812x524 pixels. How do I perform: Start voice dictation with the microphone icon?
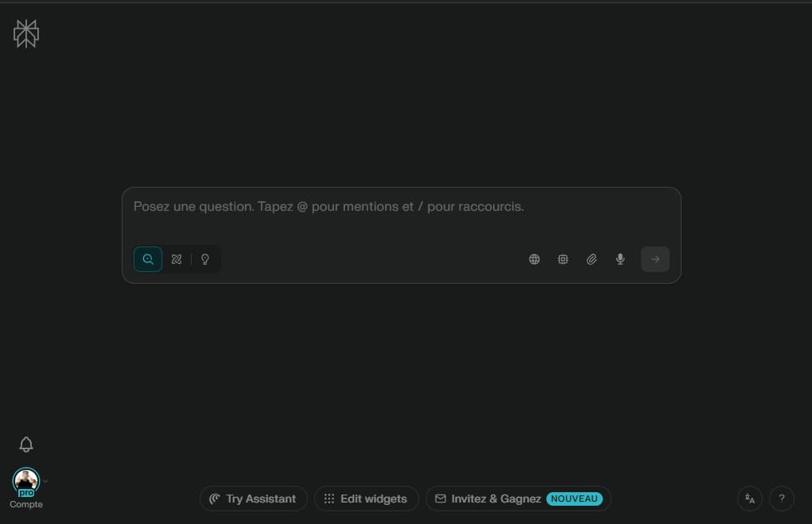tap(620, 259)
